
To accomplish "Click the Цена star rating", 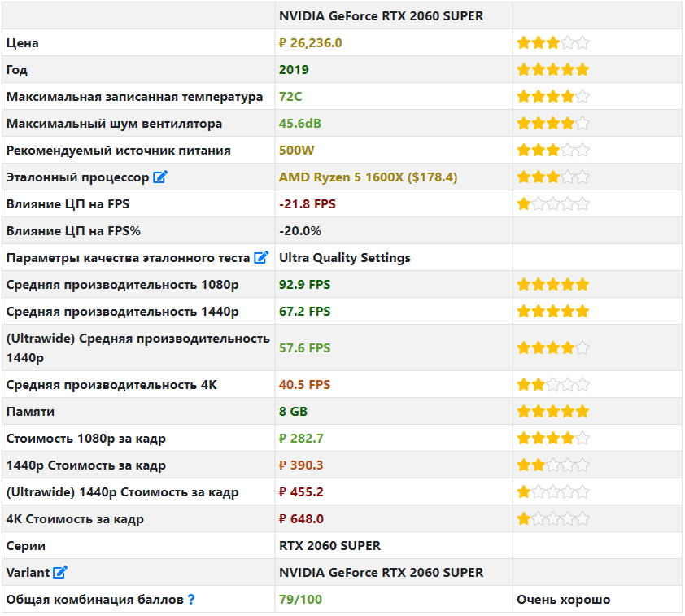I will (x=553, y=43).
